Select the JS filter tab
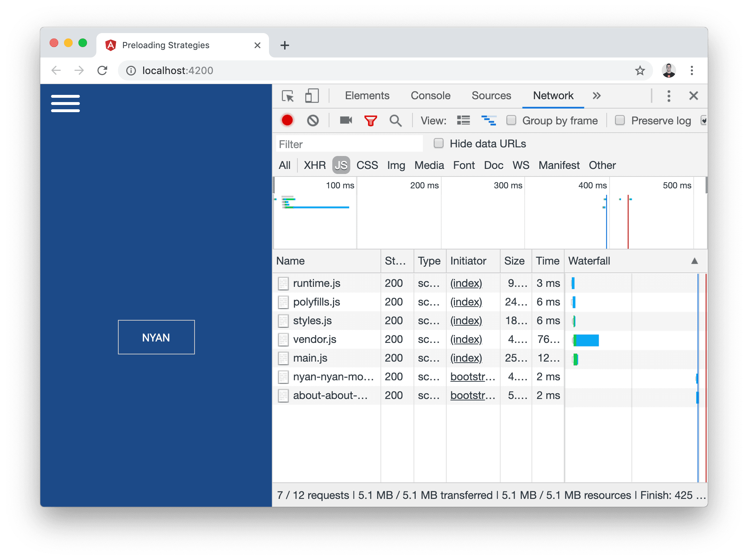The image size is (748, 560). coord(341,165)
